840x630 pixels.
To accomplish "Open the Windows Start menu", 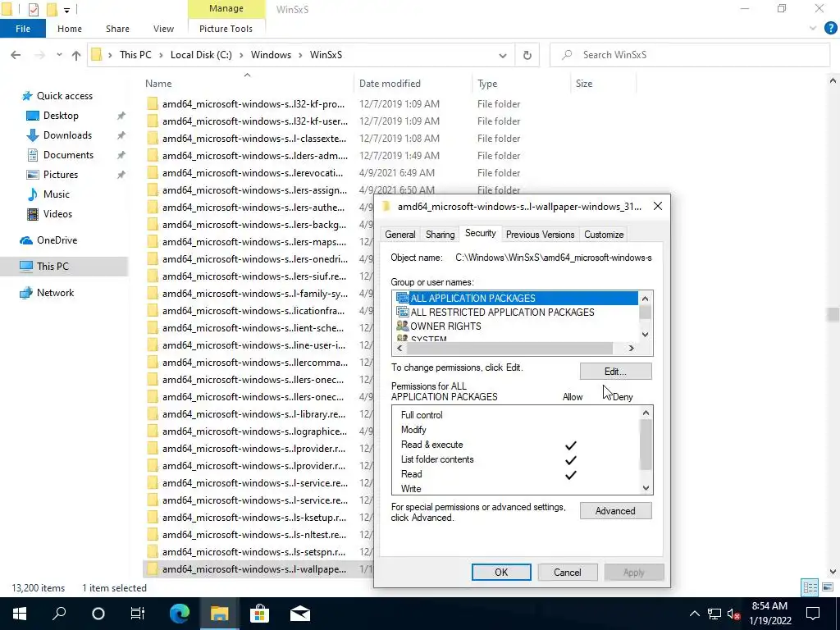I will click(20, 614).
